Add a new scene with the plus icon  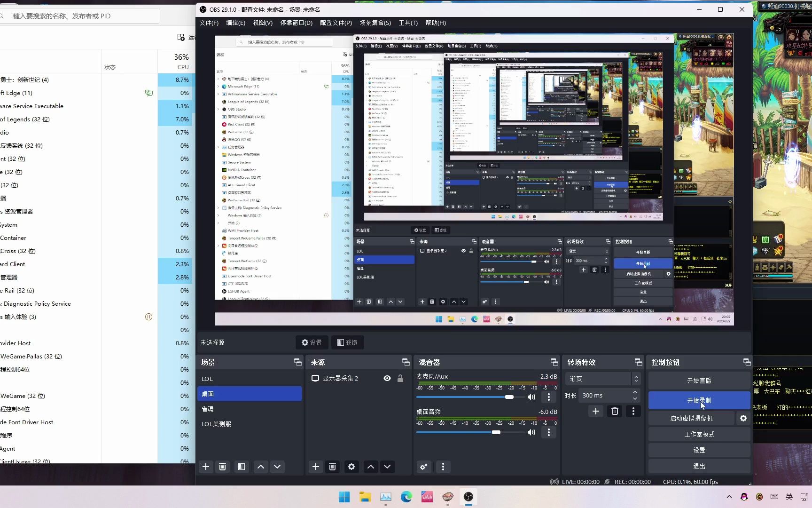[206, 467]
